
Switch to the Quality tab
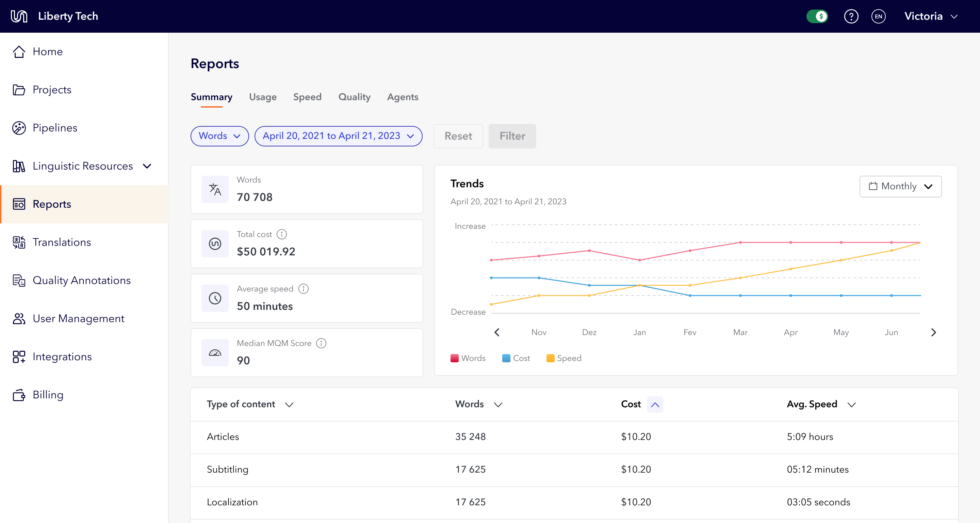pos(354,97)
